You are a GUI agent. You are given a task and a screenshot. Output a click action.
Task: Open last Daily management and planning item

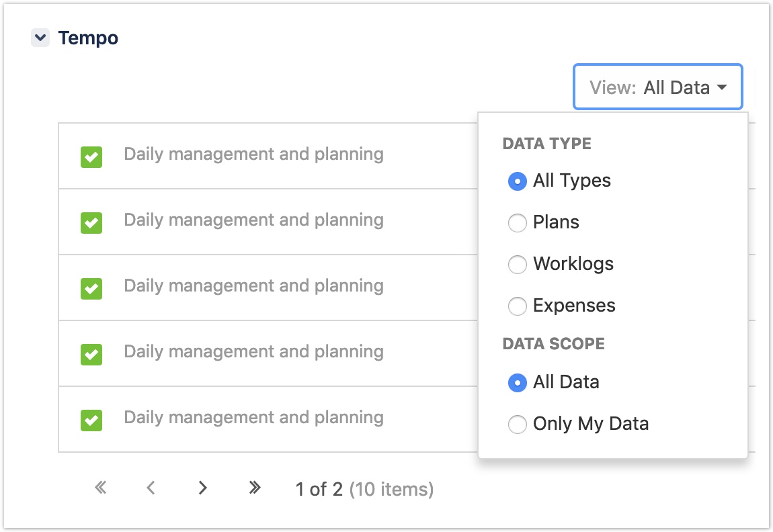pyautogui.click(x=253, y=418)
